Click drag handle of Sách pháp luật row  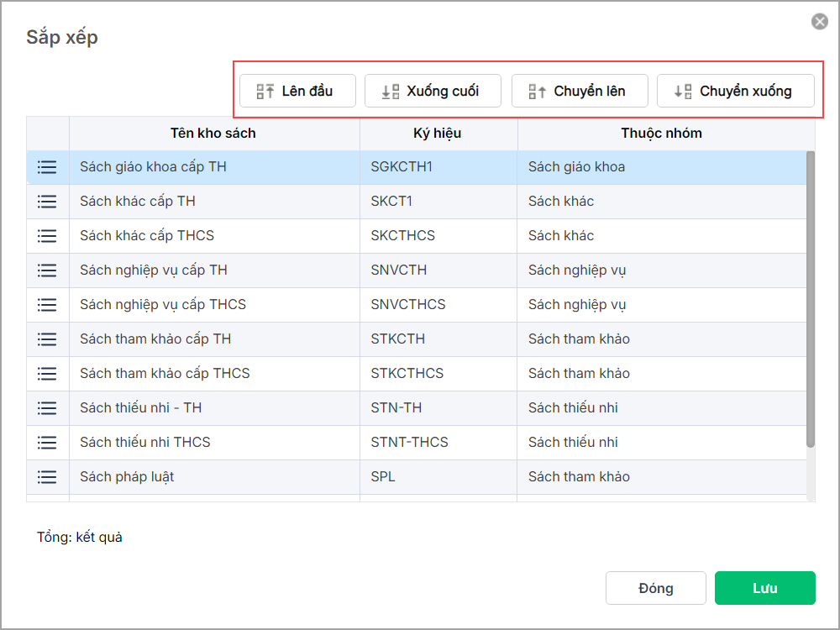pyautogui.click(x=47, y=477)
